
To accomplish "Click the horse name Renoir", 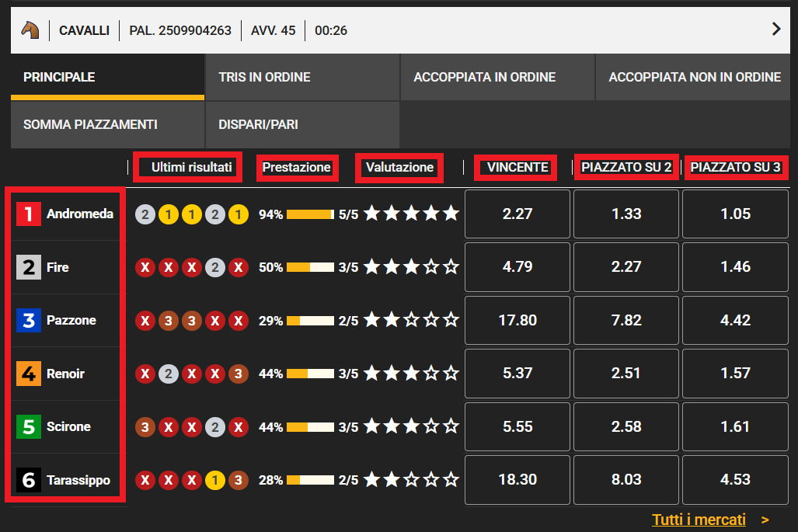I will [x=65, y=374].
